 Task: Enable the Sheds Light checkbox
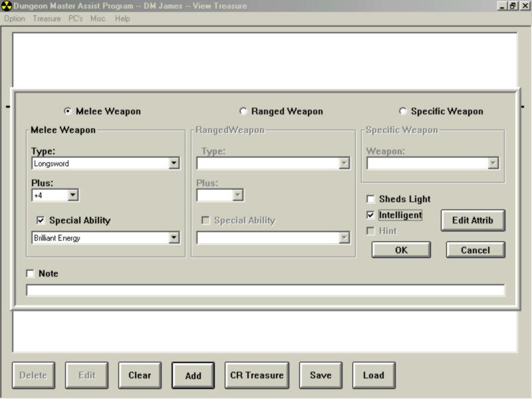(x=370, y=199)
